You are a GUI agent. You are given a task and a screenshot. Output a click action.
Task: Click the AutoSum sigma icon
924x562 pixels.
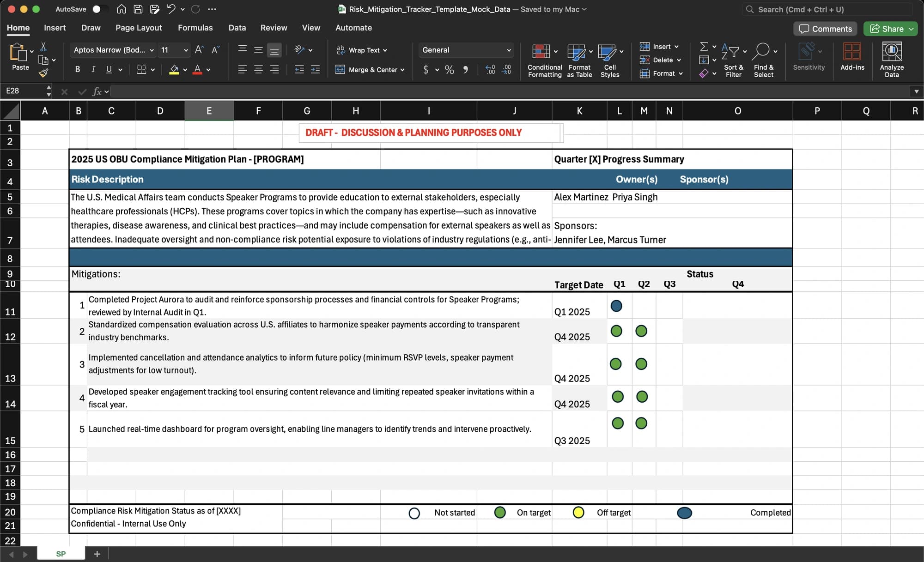[704, 47]
